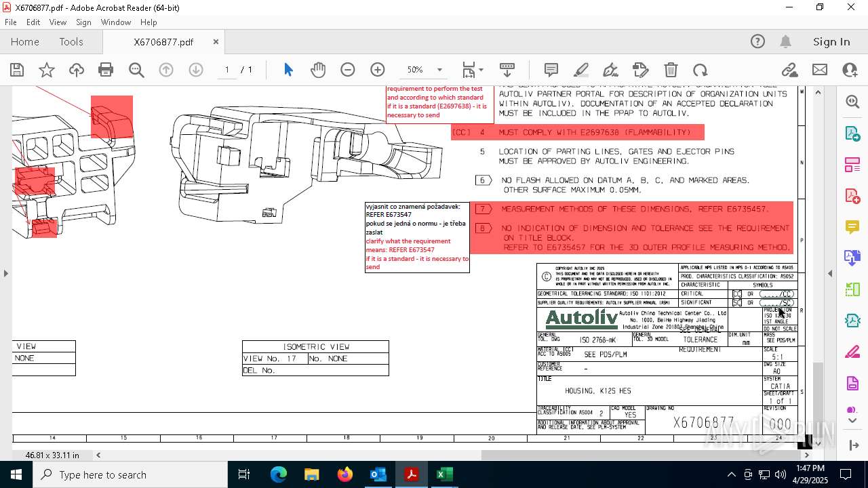
Task: Click the scrolling mode keyboard icon
Action: pos(507,70)
